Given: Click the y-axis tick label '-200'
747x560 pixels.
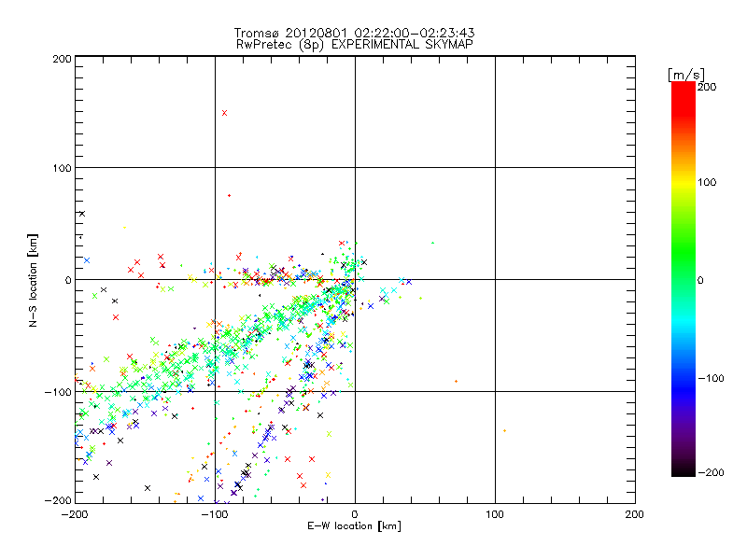Looking at the screenshot, I should tap(58, 500).
